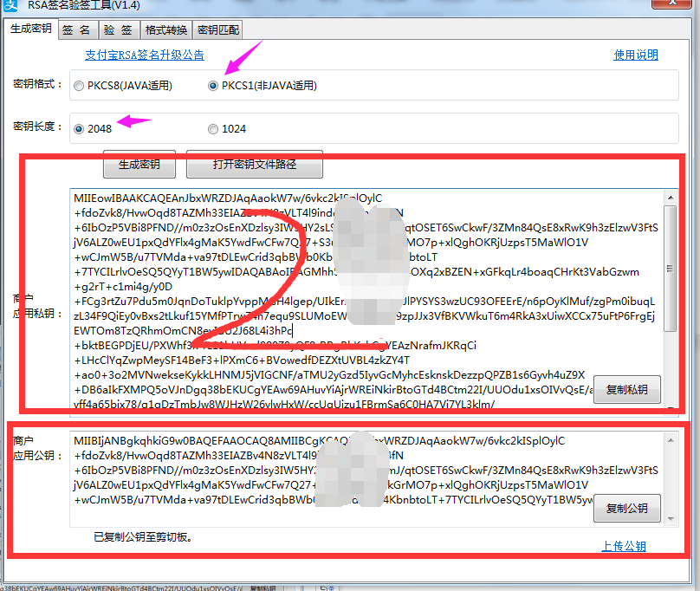Viewport: 700px width, 591px height.
Task: Go to the 格式转换 tab
Action: coord(165,29)
